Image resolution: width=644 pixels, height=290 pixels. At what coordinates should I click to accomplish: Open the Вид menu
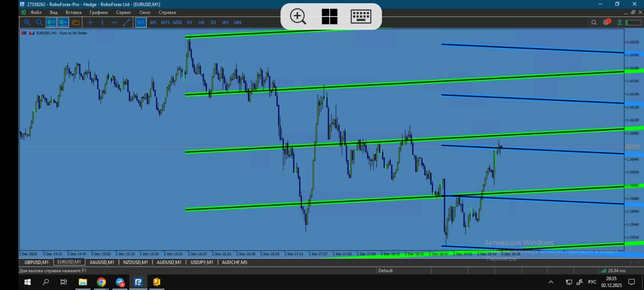[54, 12]
